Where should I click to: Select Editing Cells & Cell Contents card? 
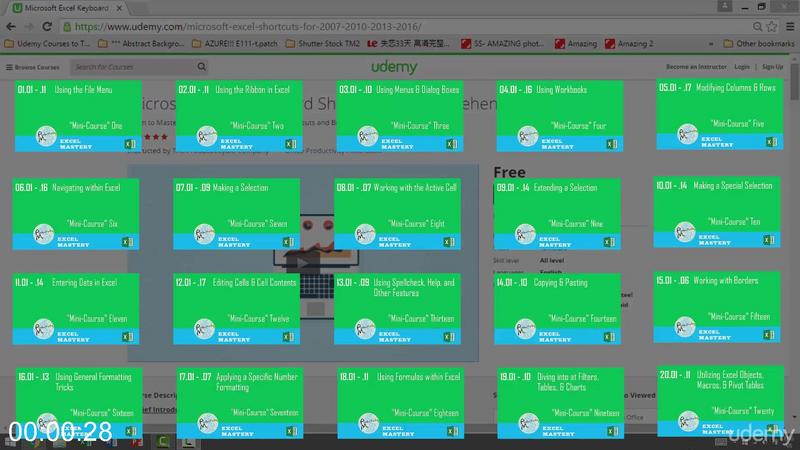(x=236, y=309)
